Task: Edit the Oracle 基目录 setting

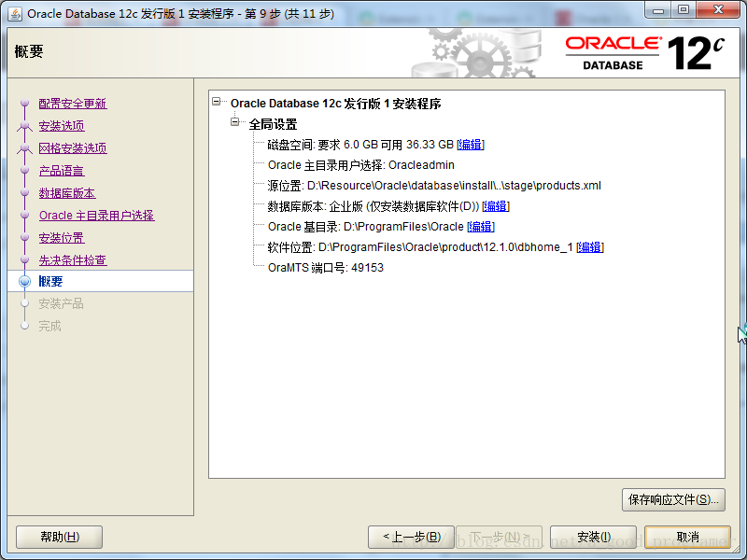Action: (x=481, y=227)
